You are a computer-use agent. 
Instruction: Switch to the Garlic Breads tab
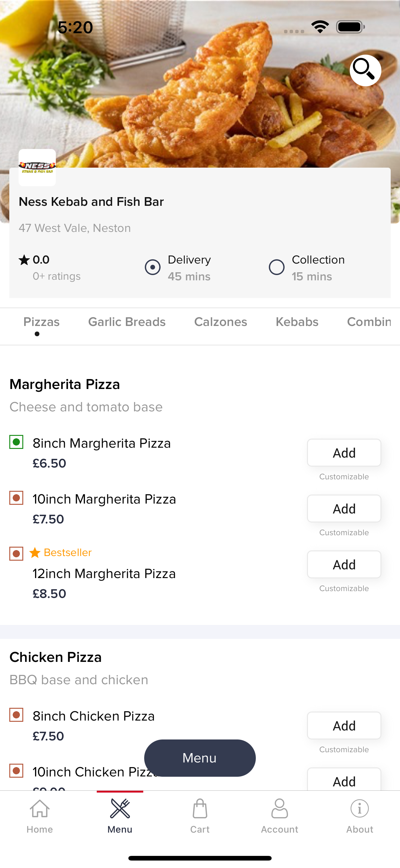(127, 322)
